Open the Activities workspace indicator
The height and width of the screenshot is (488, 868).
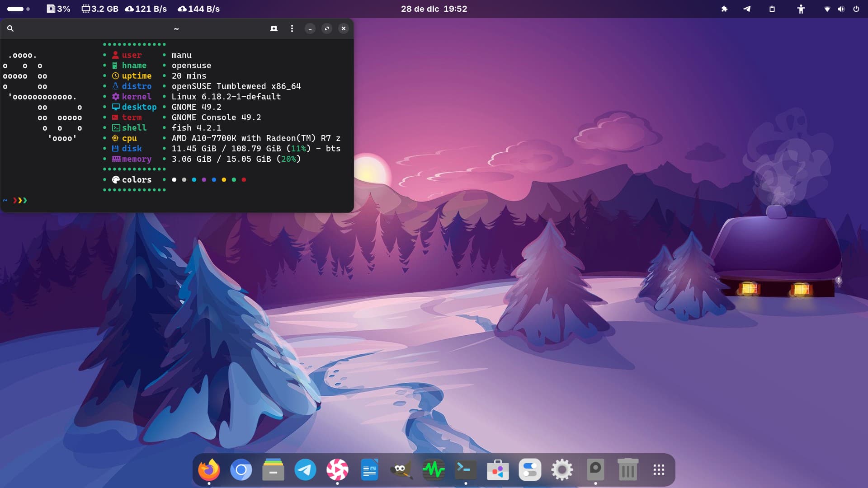coord(19,9)
